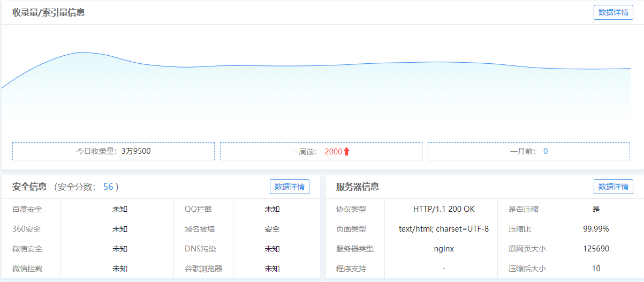Click the 今日收录量 3万9500 box
Image resolution: width=644 pixels, height=282 pixels.
pyautogui.click(x=113, y=151)
